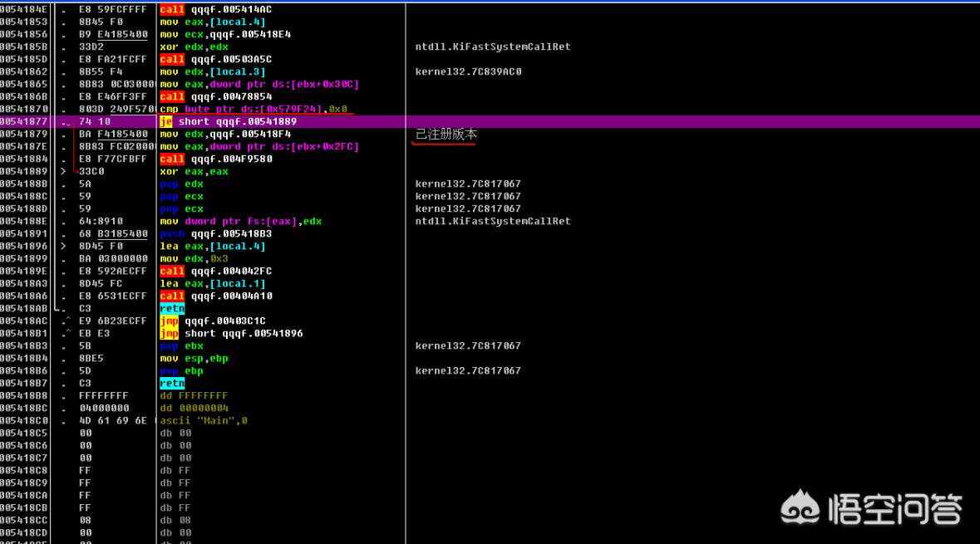
Task: Select the kernel32.7C839AC0 comment
Action: (468, 71)
